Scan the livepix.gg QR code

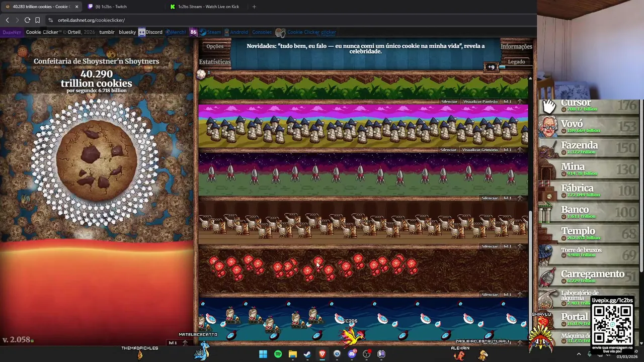coord(612,325)
